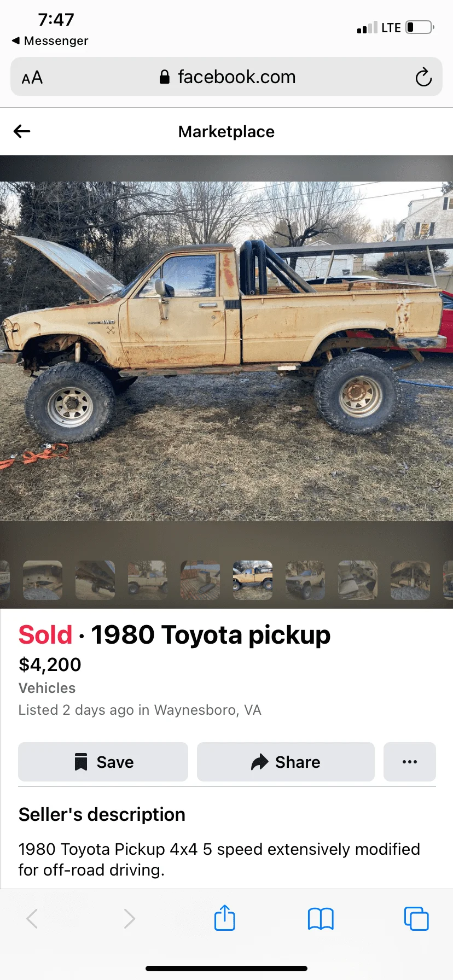Go back with Safari back chevron
The width and height of the screenshot is (453, 980).
point(32,919)
